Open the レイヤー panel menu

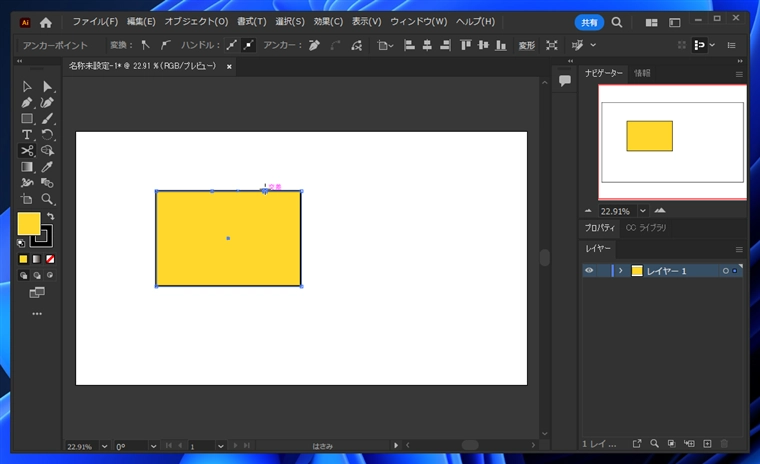click(x=739, y=250)
